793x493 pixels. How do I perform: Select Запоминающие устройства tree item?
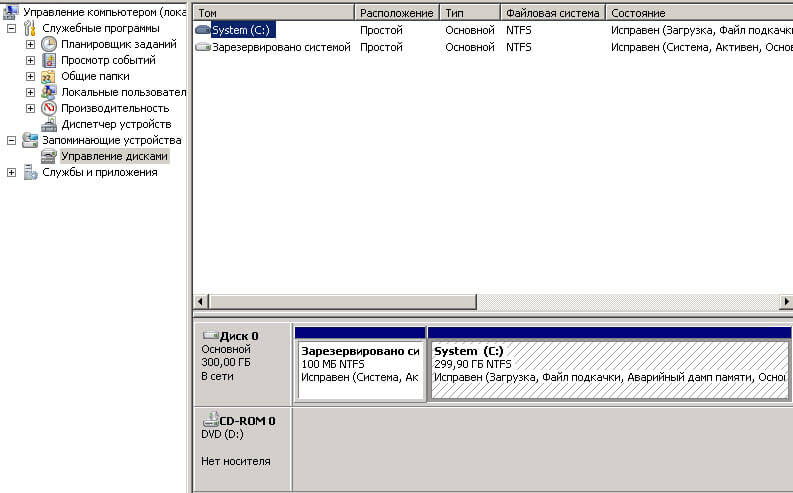111,140
